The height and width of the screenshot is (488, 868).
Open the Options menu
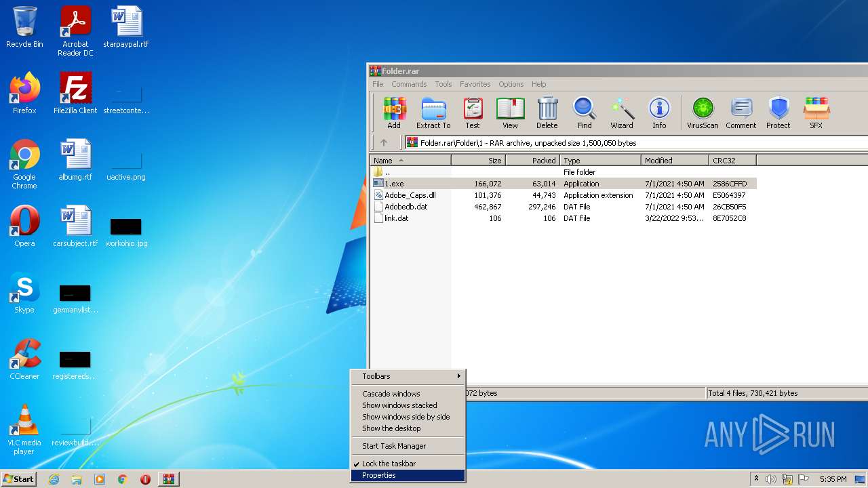[511, 84]
